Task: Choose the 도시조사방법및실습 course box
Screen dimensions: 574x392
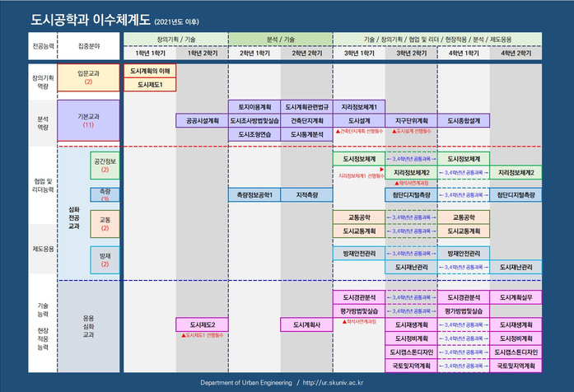Action: pos(254,120)
